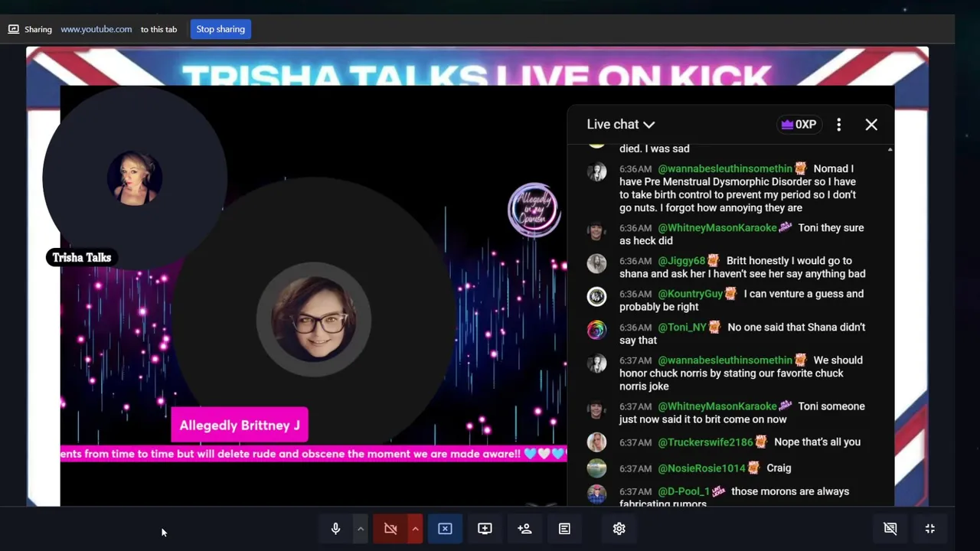Open the settings gear icon
The width and height of the screenshot is (980, 551).
click(619, 529)
